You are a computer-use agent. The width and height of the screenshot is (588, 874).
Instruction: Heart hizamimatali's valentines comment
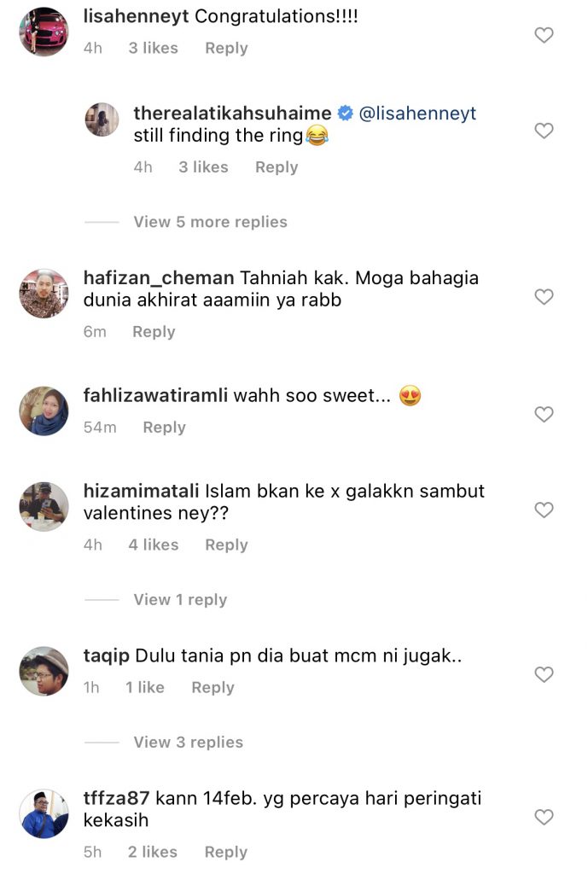544,510
